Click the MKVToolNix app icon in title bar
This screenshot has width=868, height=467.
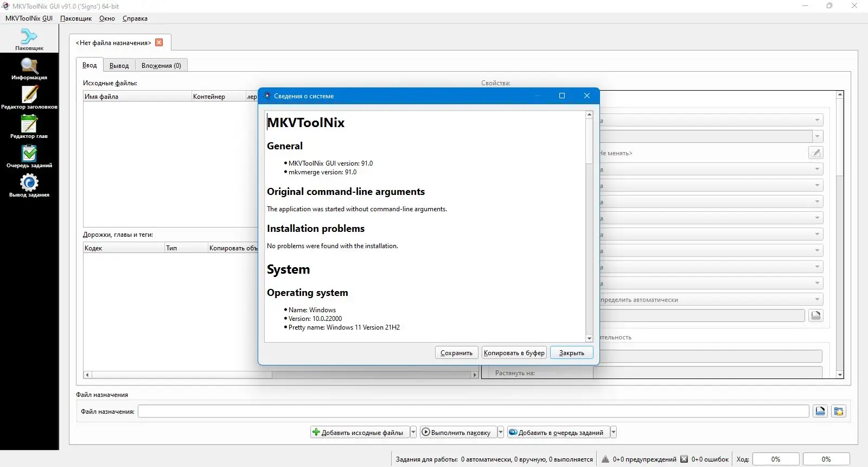(x=5, y=6)
